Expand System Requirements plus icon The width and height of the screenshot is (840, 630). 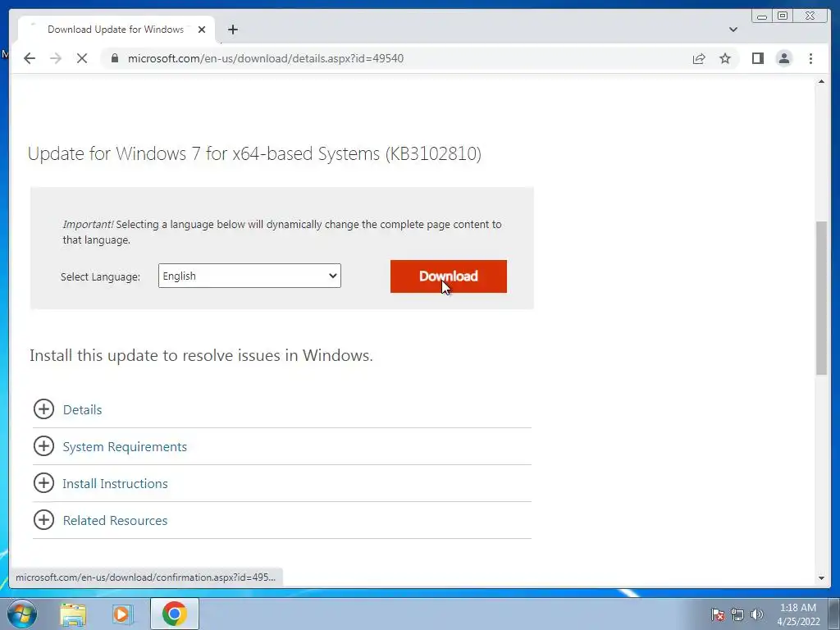44,446
